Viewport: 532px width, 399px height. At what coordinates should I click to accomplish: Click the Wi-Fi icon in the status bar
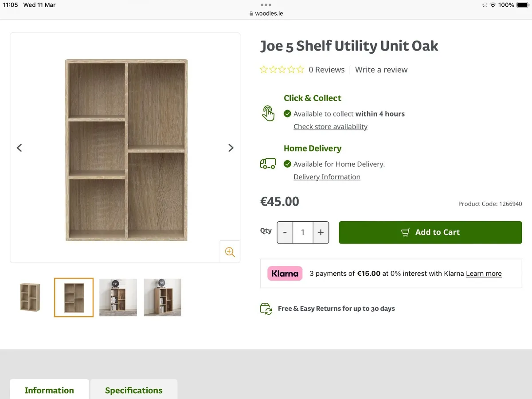coord(492,5)
